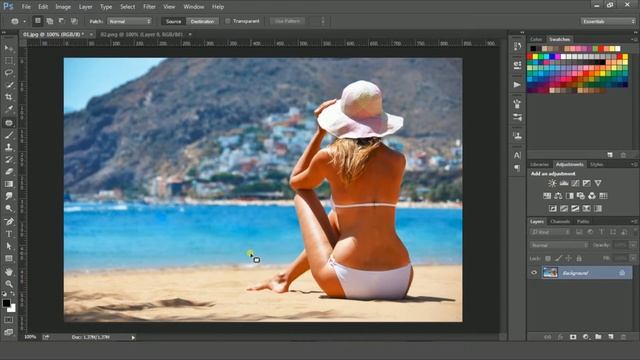Toggle Source patch mode
The width and height of the screenshot is (640, 360).
pos(173,21)
